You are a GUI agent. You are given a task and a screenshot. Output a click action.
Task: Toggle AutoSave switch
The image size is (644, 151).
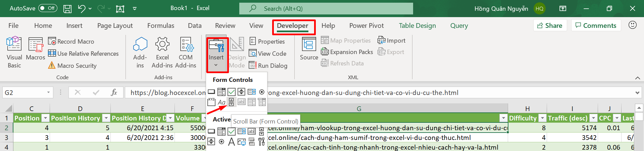[x=48, y=8]
